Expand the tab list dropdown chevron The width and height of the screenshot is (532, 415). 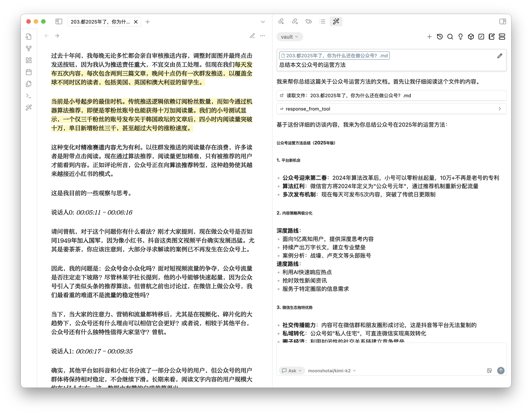point(263,22)
